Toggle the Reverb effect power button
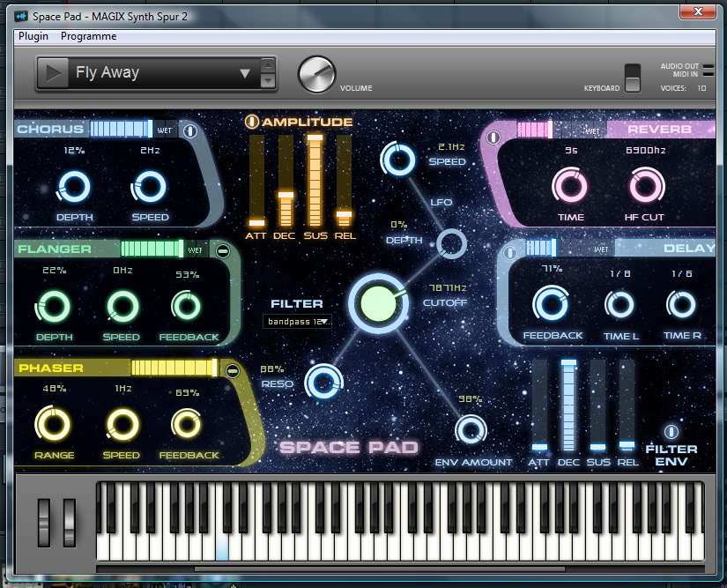The height and width of the screenshot is (588, 727). [493, 138]
